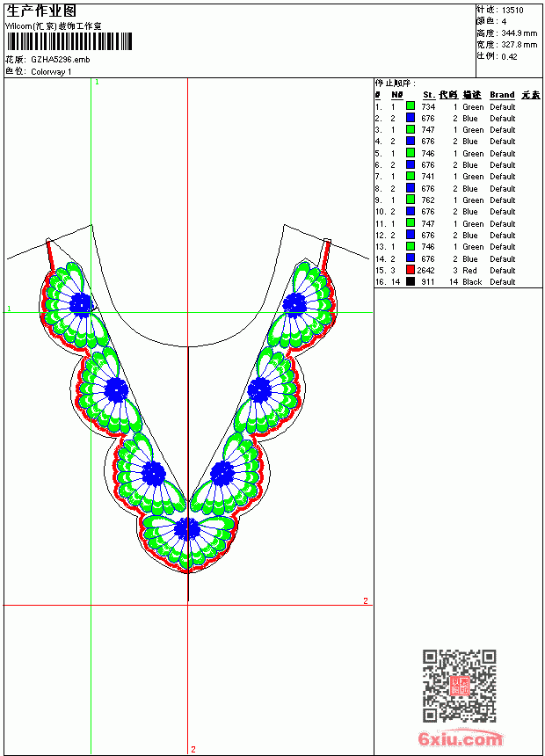Click the barcode below the Wilcom title
This screenshot has height=756, width=545.
[x=69, y=41]
